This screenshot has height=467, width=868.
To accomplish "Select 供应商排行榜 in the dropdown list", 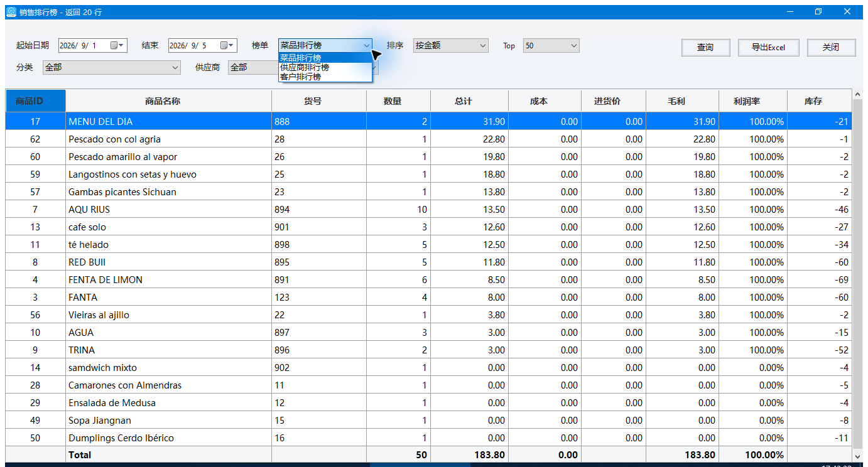I will point(325,67).
